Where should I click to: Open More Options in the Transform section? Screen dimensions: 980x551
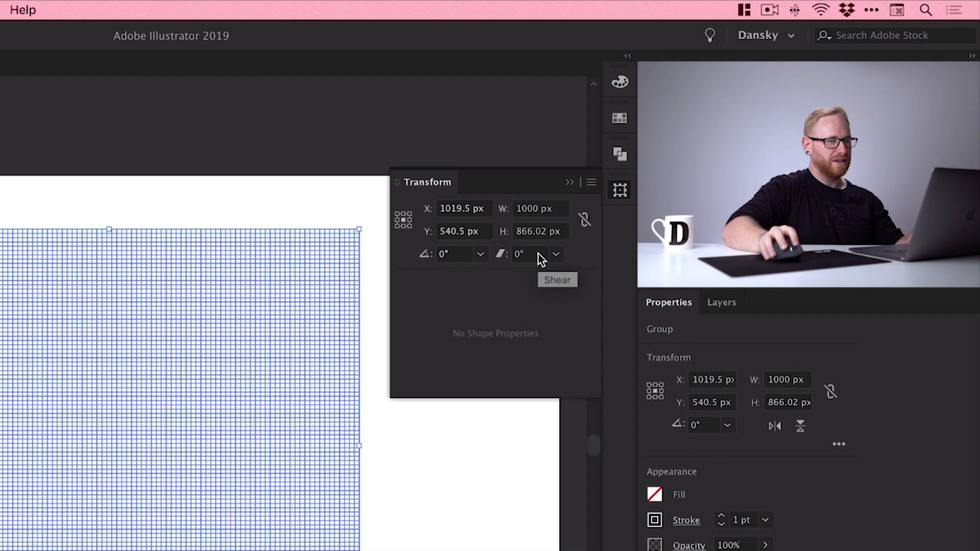(x=839, y=444)
